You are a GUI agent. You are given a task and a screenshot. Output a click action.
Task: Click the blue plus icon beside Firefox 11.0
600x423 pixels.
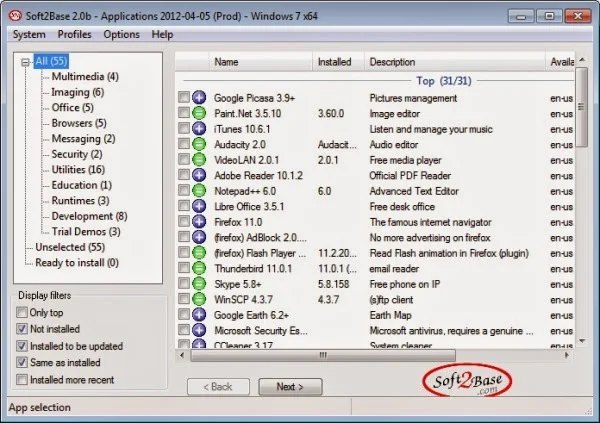pos(199,222)
